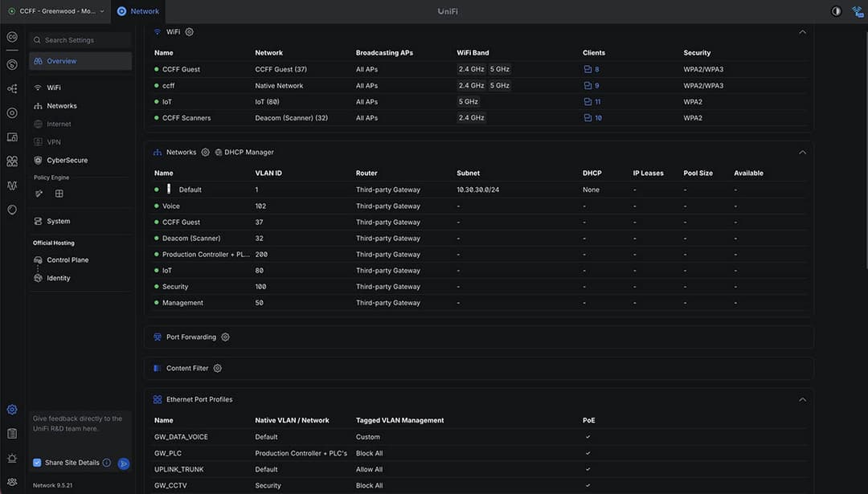
Task: Open the GW_DATA_VOICE port profile
Action: (479, 437)
